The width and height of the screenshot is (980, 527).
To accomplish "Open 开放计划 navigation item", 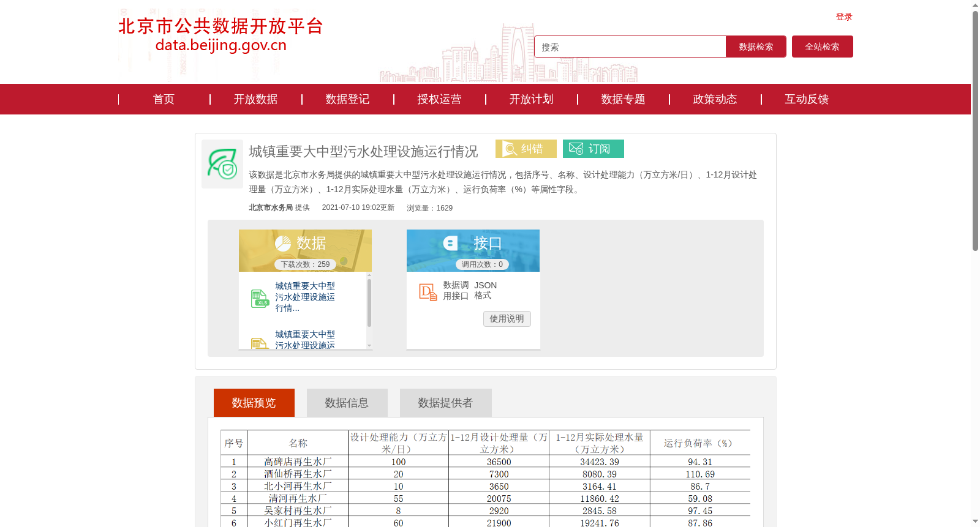I will (531, 99).
